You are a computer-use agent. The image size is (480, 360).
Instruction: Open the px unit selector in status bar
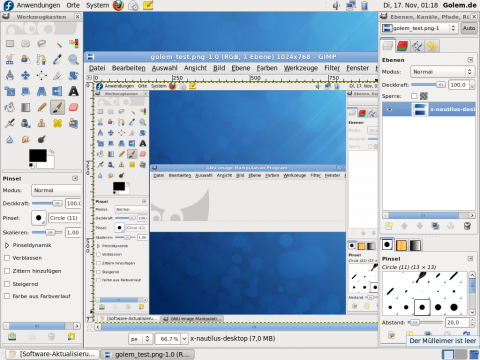[x=141, y=339]
